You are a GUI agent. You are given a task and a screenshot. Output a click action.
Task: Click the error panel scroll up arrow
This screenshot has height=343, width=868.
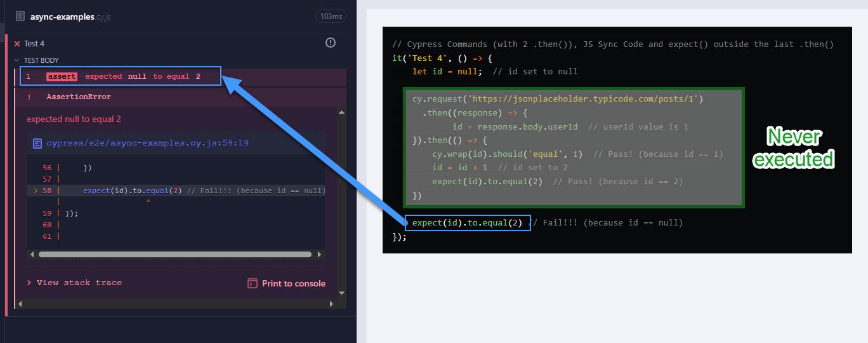(342, 112)
